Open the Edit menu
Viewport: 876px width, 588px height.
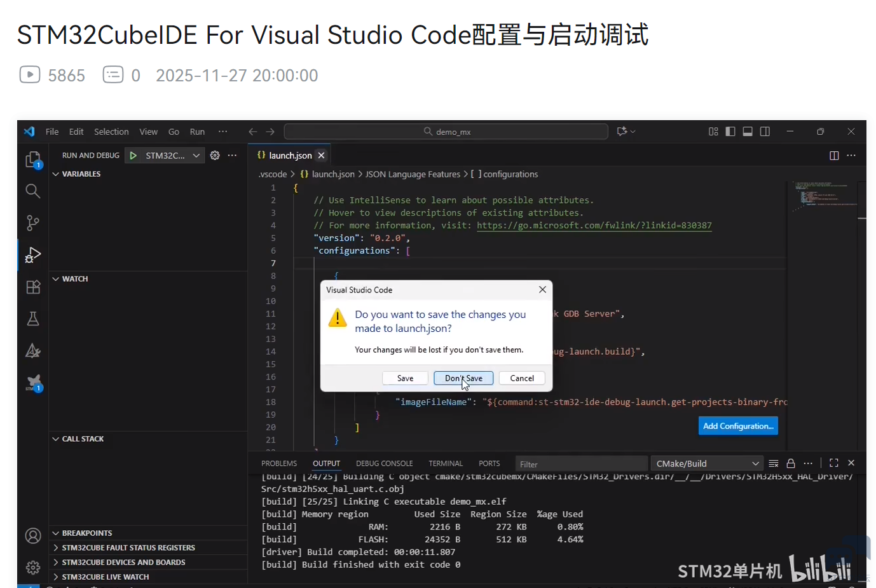76,132
